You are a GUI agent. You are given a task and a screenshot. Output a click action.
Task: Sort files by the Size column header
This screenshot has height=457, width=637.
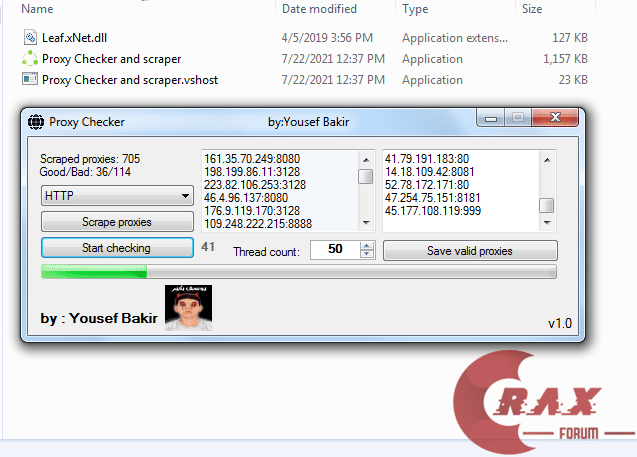click(532, 9)
